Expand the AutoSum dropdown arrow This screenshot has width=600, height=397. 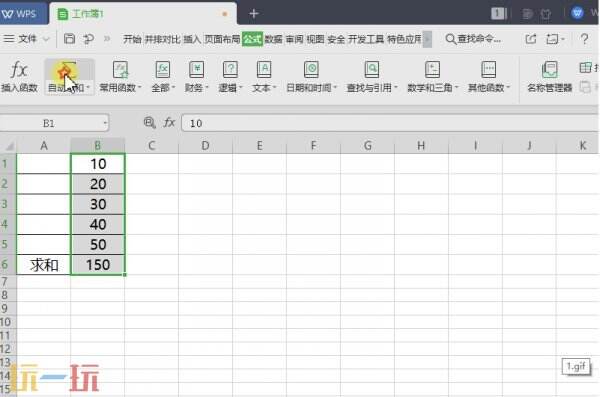pos(88,88)
